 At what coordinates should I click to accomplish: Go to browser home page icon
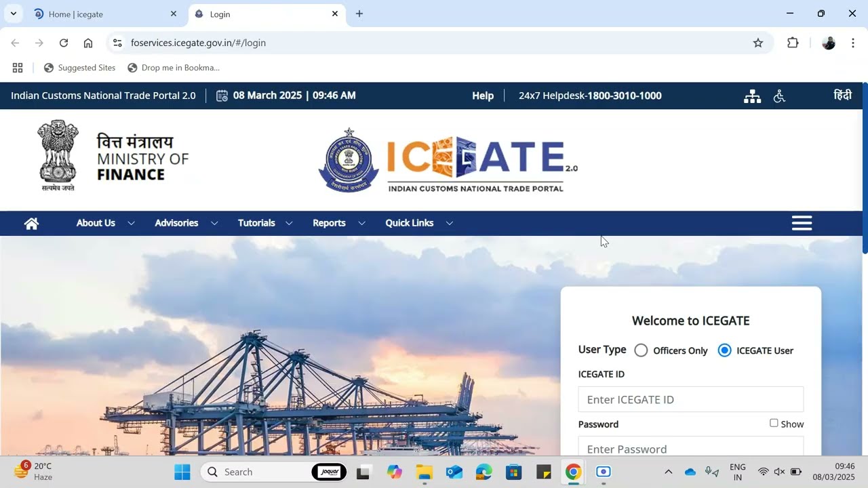(88, 43)
